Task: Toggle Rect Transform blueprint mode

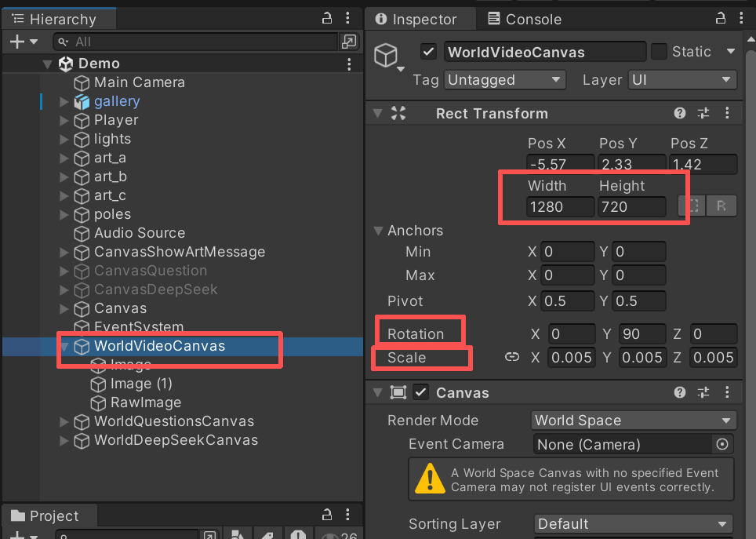Action: 692,206
